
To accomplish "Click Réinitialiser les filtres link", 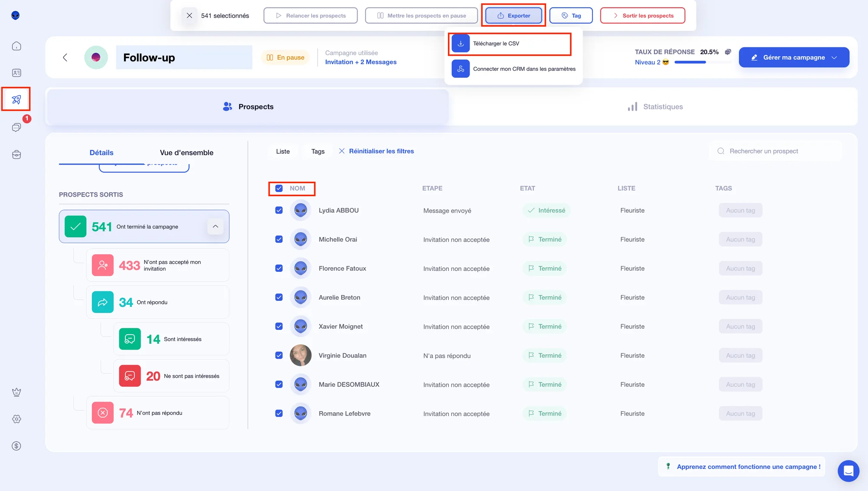I will (x=376, y=151).
